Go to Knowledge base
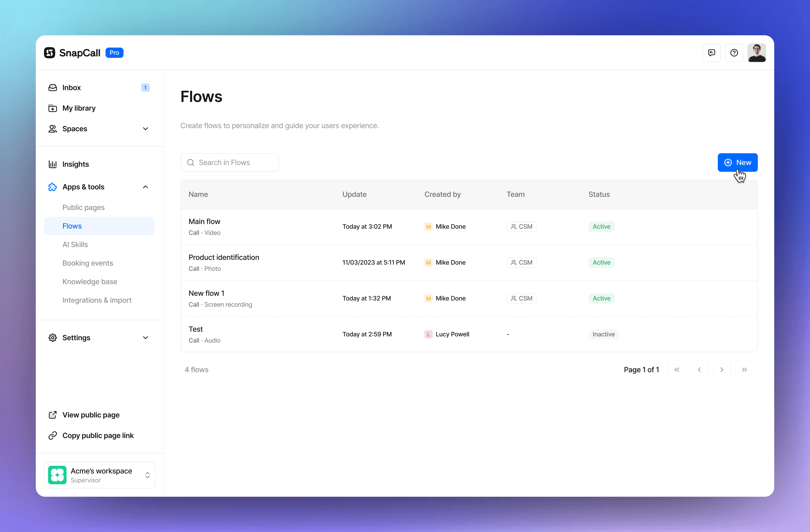810x532 pixels. click(90, 282)
